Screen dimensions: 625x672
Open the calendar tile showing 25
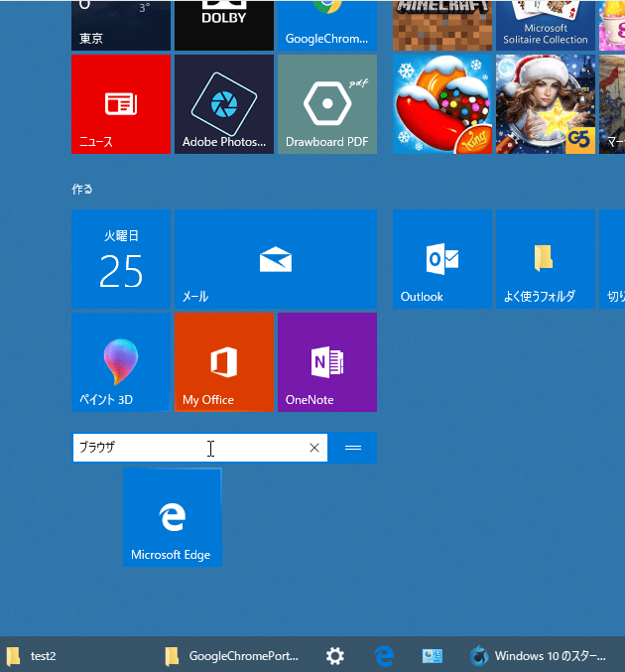121,259
